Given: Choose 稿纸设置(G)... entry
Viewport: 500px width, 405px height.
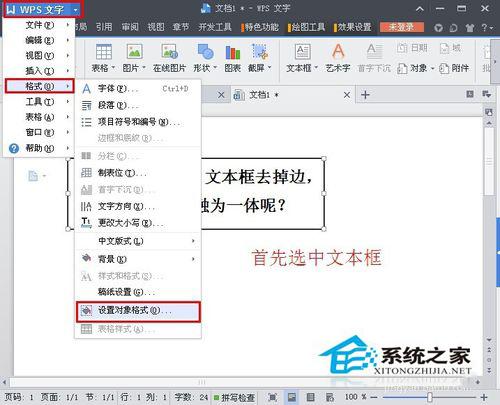Looking at the screenshot, I should [x=138, y=292].
